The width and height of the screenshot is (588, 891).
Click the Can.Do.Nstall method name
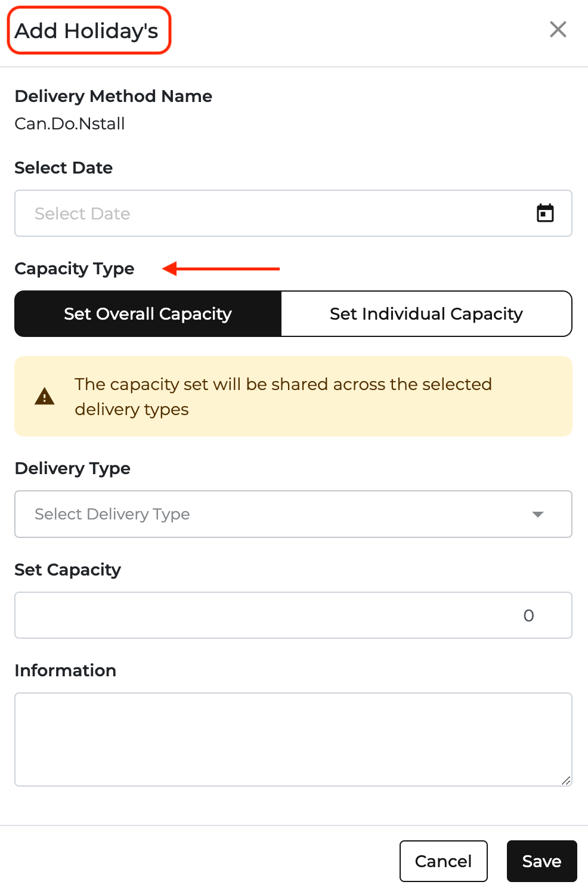(70, 123)
